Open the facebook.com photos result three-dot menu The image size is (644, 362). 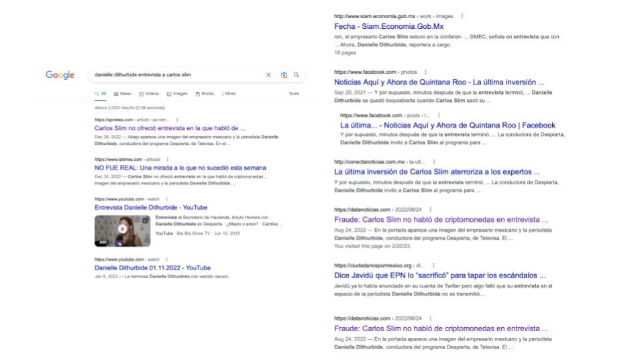tap(425, 72)
